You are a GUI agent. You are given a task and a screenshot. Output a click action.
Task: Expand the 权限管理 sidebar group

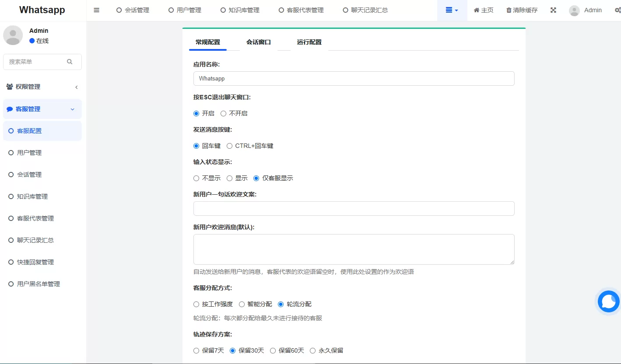tap(42, 87)
